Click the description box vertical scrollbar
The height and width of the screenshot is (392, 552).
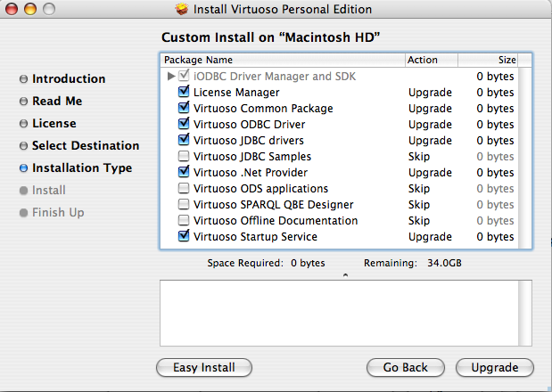[525, 313]
